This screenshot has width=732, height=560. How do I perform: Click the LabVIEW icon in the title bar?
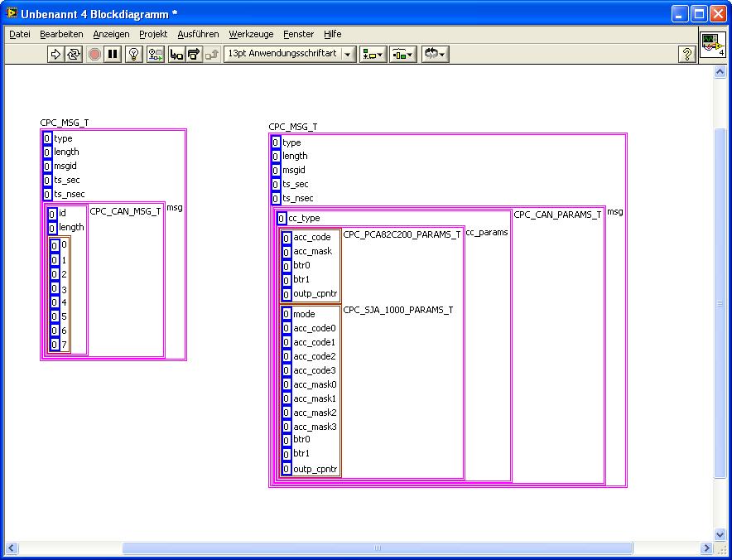pyautogui.click(x=12, y=14)
